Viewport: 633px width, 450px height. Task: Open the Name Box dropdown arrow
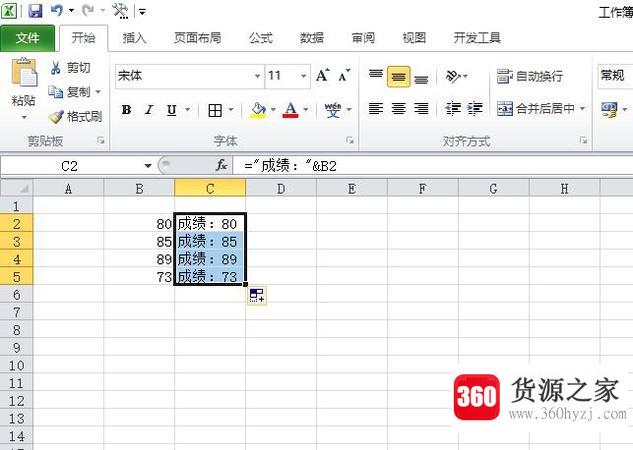pyautogui.click(x=148, y=165)
